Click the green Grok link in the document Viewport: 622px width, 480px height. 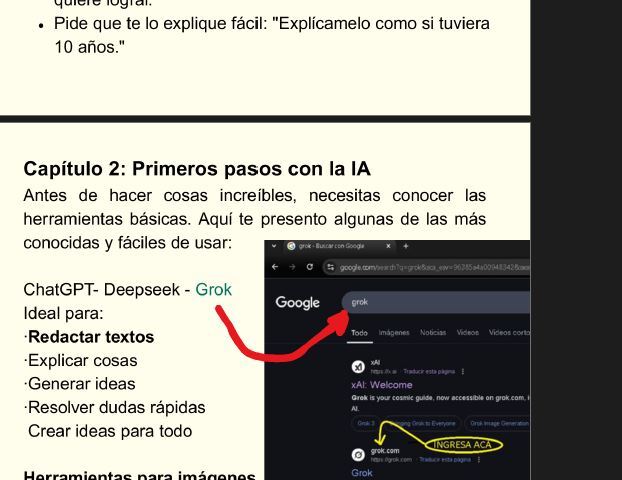coord(213,290)
